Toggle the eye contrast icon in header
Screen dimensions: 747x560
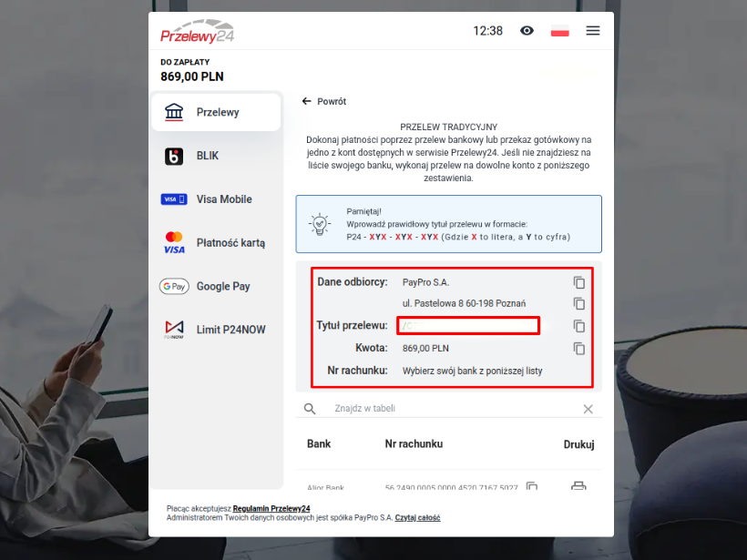pos(527,31)
